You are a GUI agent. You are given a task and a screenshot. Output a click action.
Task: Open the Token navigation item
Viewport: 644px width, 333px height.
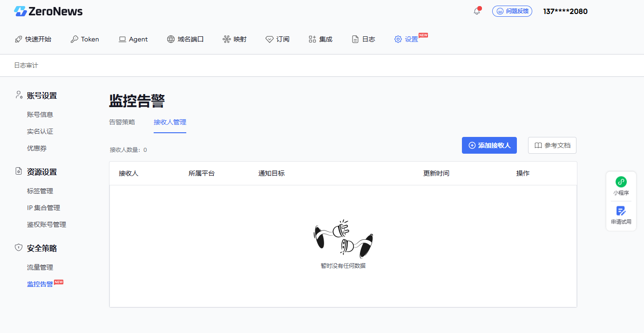tap(85, 39)
